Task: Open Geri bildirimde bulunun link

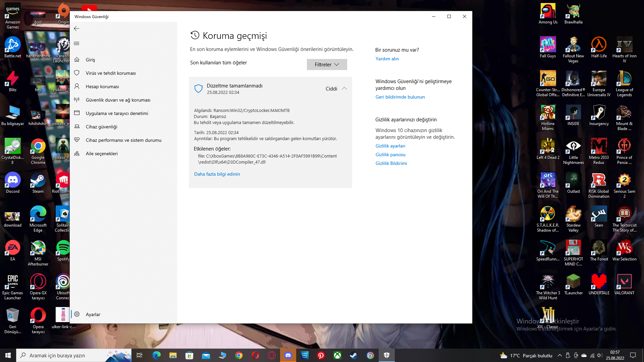Action: [400, 97]
